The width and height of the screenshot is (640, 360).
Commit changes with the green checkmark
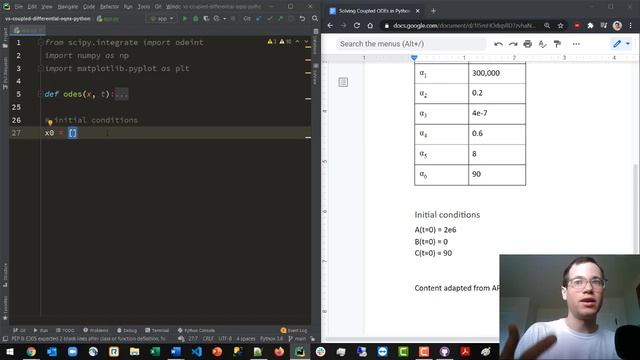pyautogui.click(x=269, y=18)
